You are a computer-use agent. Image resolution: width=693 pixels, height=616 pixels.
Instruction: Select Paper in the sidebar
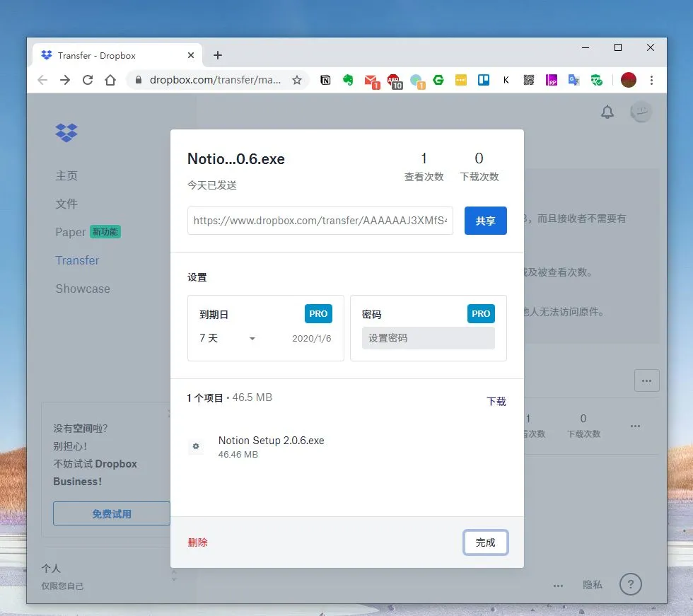(x=70, y=232)
